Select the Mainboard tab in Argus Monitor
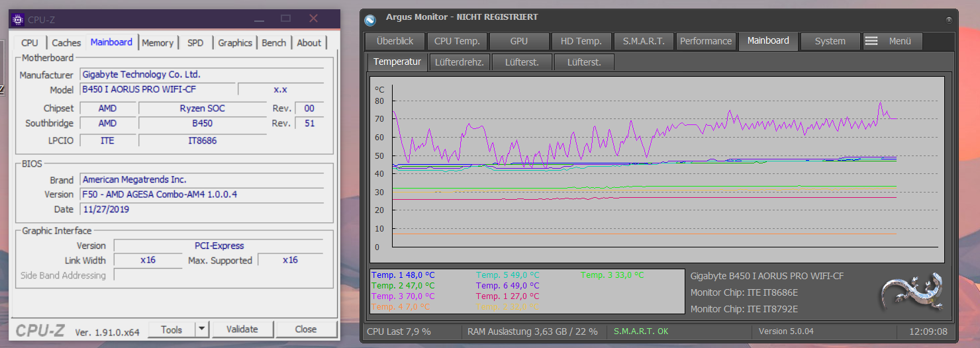The height and width of the screenshot is (348, 980). [768, 40]
